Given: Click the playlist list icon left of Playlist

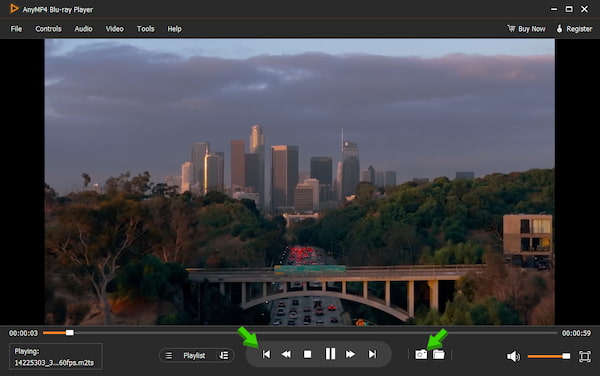Looking at the screenshot, I should (x=169, y=356).
